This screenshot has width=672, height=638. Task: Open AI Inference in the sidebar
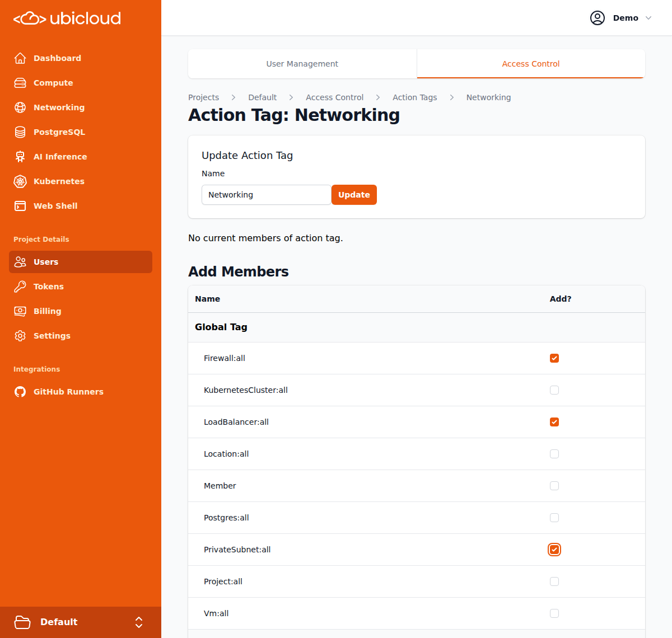(x=81, y=157)
